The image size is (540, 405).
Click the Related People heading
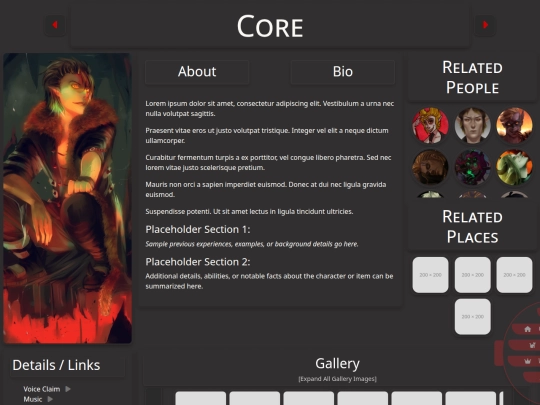pos(472,77)
